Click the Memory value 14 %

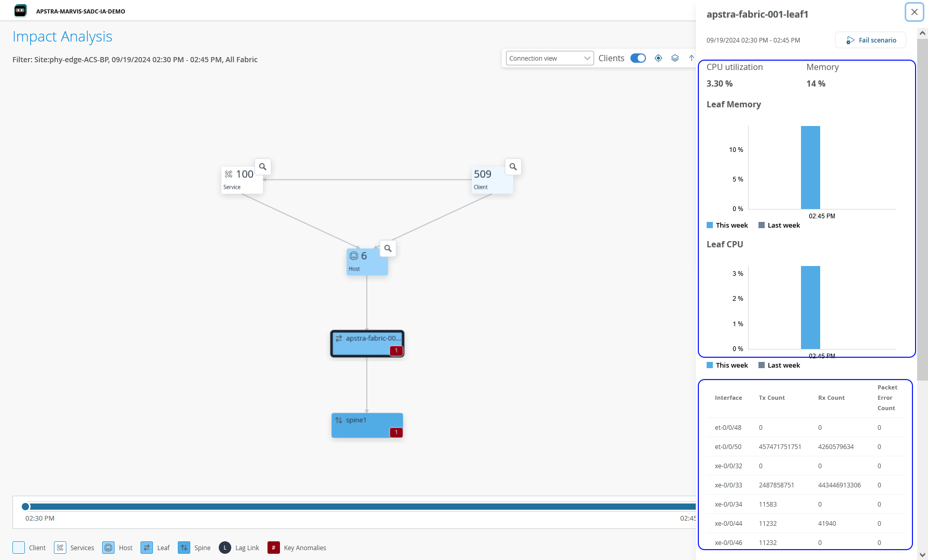[x=816, y=83]
